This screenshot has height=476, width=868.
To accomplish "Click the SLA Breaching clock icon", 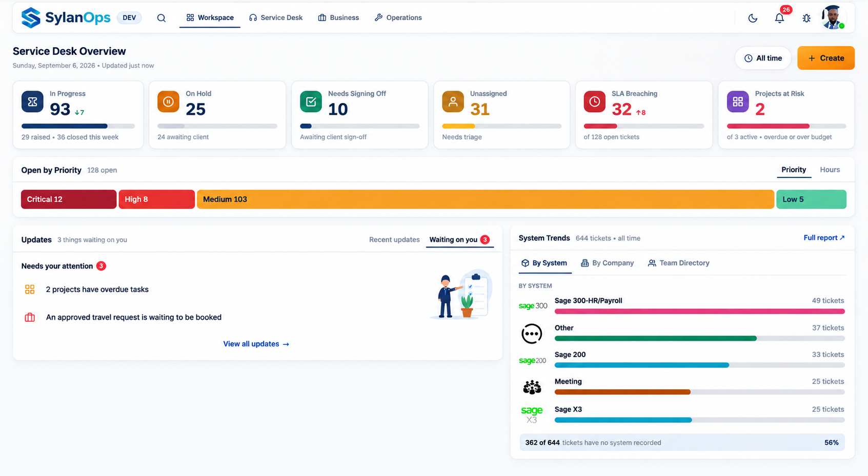I will tap(595, 101).
